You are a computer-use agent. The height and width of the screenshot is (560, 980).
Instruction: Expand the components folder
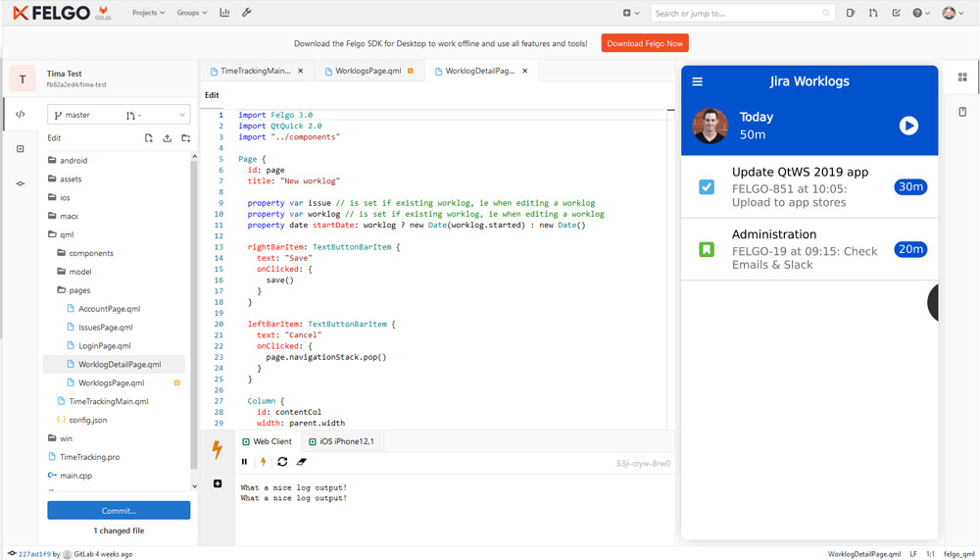tap(85, 253)
